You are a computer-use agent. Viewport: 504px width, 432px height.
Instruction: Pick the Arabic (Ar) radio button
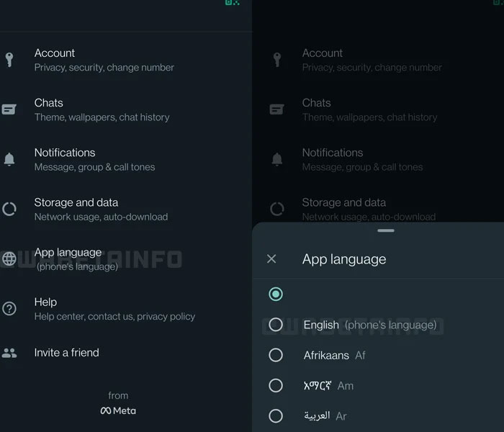pos(276,415)
